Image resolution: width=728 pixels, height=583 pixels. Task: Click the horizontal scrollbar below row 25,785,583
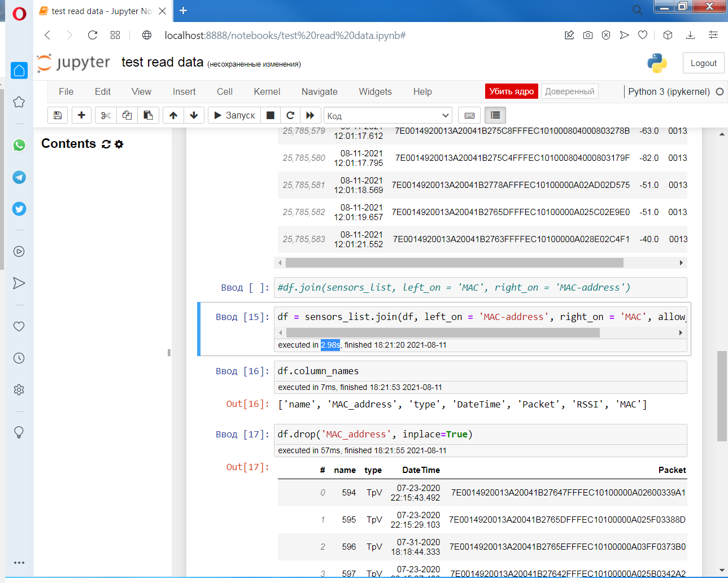pyautogui.click(x=454, y=262)
